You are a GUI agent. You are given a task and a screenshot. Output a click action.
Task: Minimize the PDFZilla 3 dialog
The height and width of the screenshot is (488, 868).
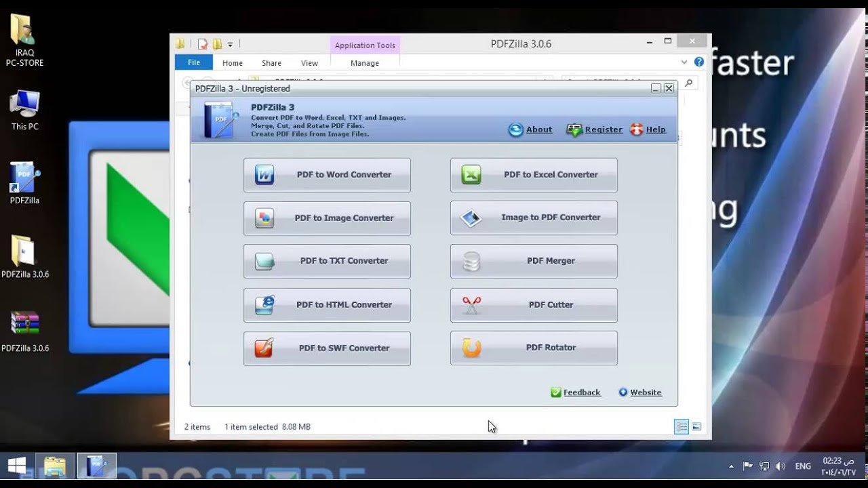(x=656, y=88)
